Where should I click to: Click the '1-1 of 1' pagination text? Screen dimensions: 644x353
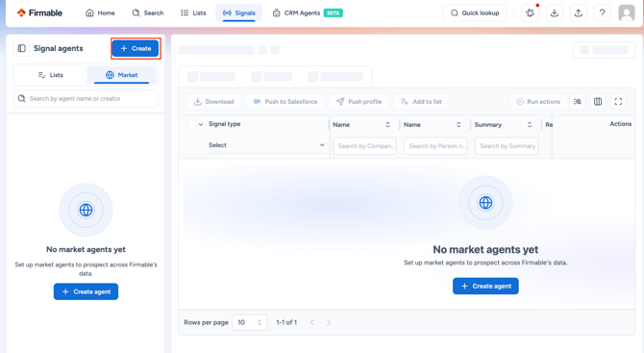pyautogui.click(x=286, y=322)
